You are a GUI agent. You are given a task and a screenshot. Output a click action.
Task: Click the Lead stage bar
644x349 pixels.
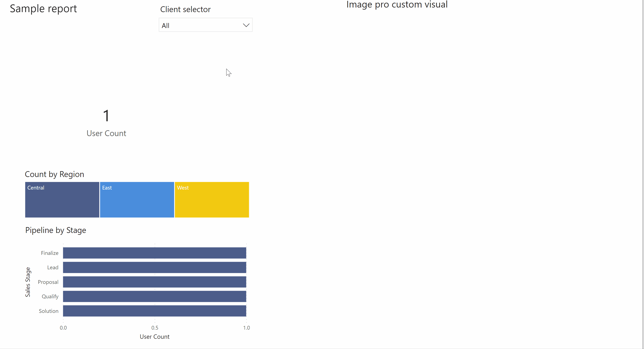(155, 267)
